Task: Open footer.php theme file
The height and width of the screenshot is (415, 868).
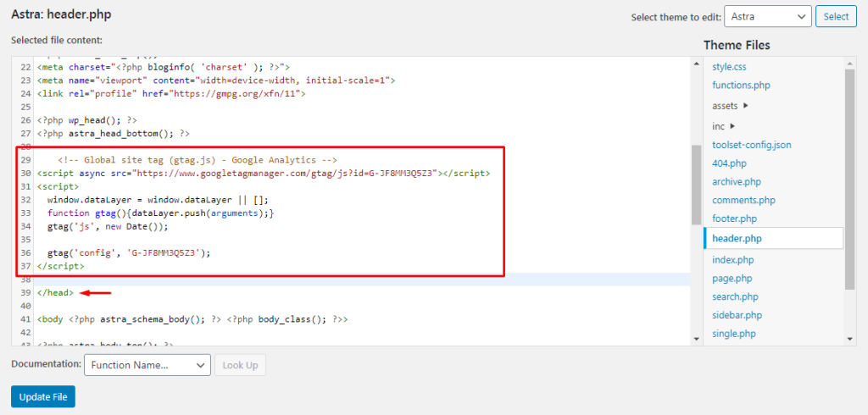Action: click(734, 219)
